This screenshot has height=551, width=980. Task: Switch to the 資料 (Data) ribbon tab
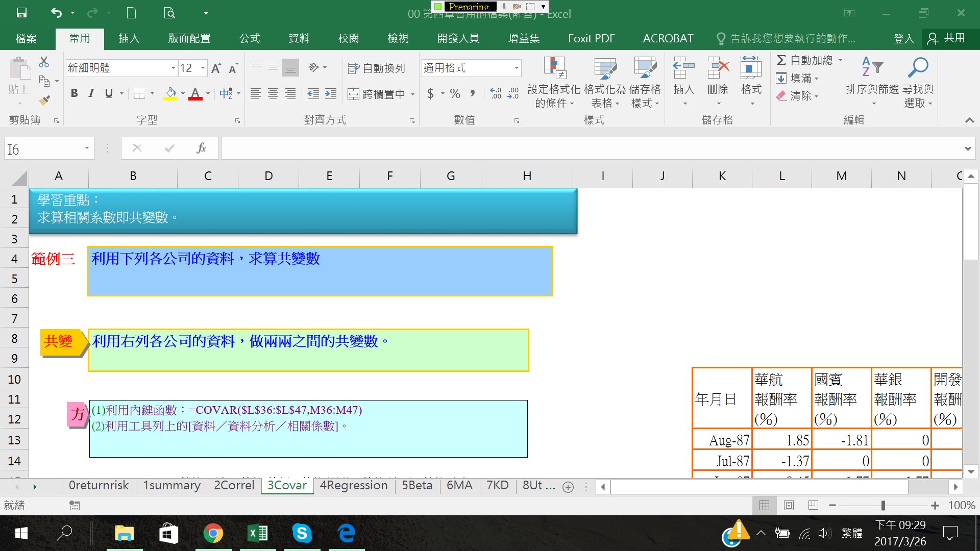pos(299,39)
